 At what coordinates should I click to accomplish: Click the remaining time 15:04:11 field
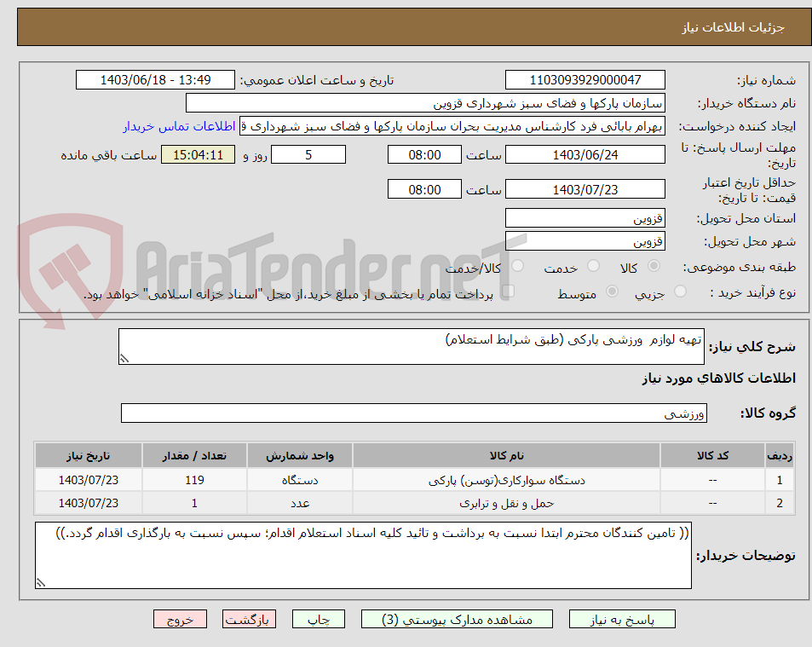click(x=198, y=154)
